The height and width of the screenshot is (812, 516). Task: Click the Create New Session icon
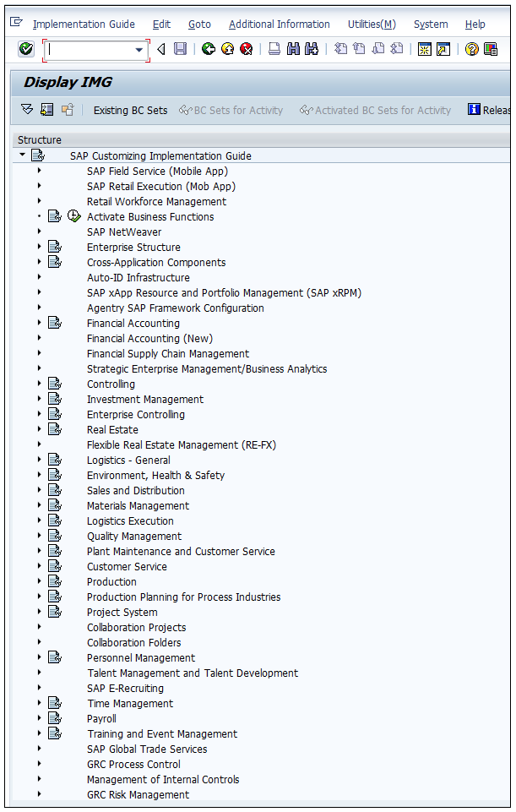pyautogui.click(x=425, y=49)
